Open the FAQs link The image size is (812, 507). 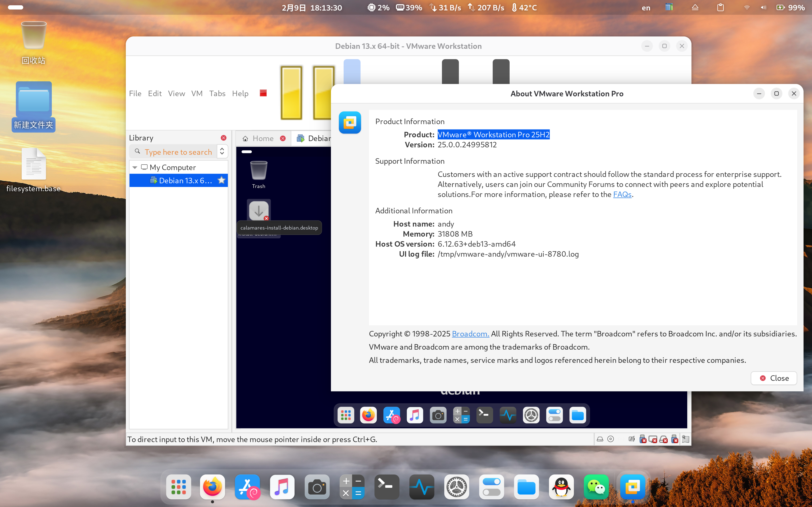click(x=622, y=195)
